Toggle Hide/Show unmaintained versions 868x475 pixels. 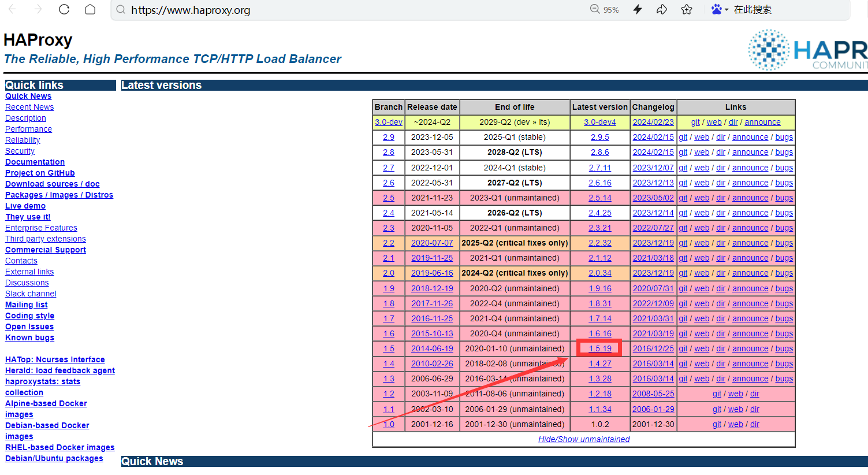tap(584, 439)
